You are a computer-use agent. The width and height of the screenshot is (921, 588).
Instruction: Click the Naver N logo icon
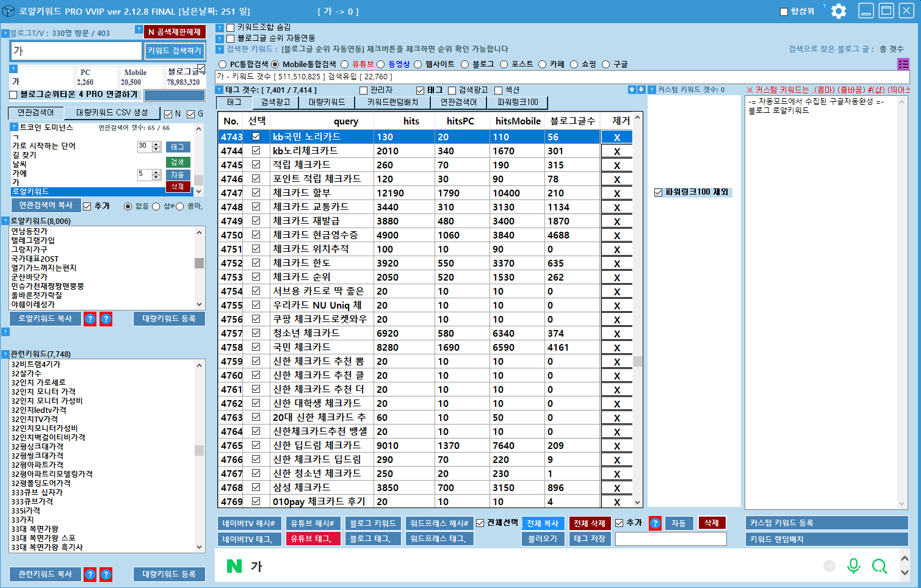pyautogui.click(x=234, y=566)
